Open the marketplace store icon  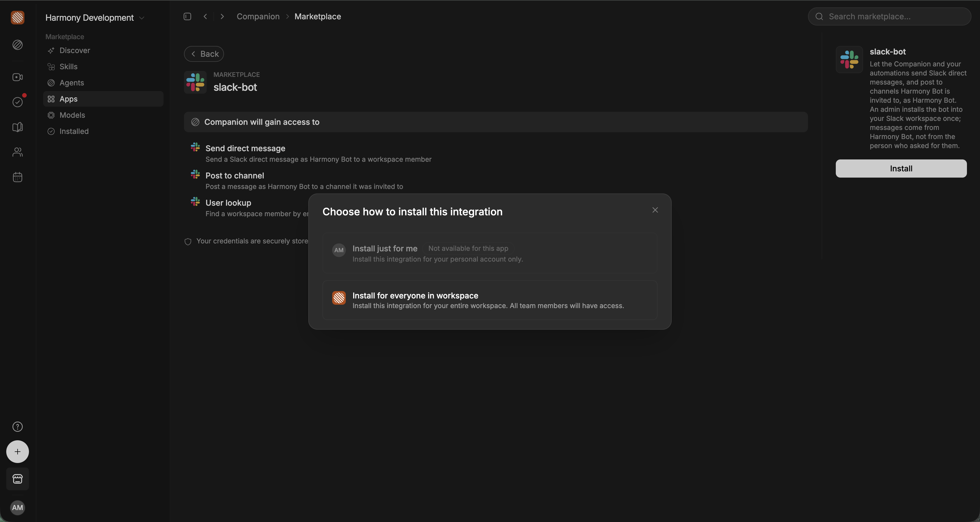point(18,479)
